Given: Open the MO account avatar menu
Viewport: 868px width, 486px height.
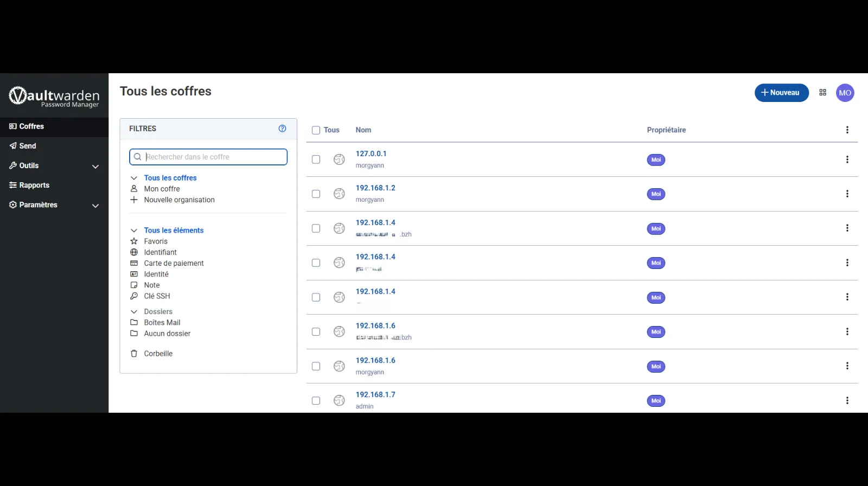Looking at the screenshot, I should pyautogui.click(x=845, y=93).
